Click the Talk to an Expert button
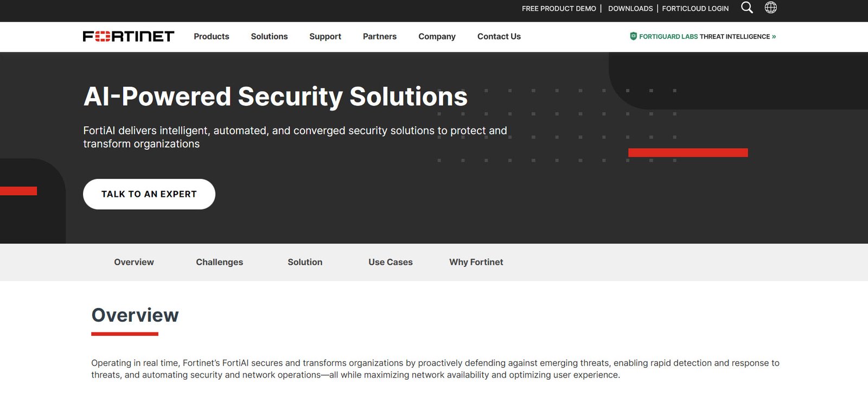 [149, 194]
